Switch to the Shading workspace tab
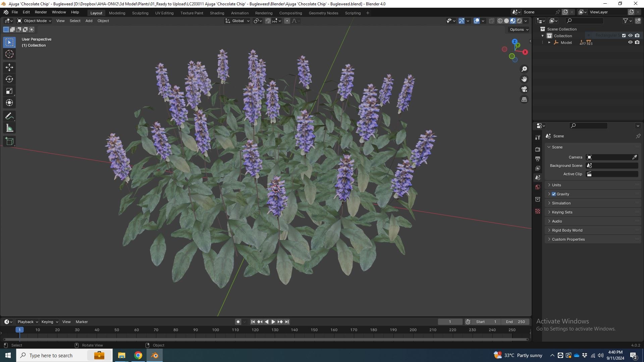 217,13
